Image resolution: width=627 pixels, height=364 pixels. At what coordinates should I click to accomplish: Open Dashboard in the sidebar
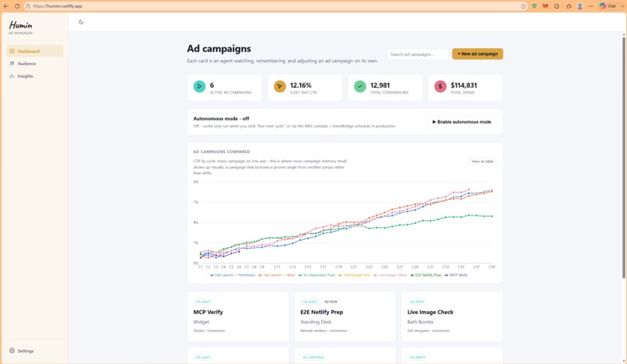pos(34,51)
